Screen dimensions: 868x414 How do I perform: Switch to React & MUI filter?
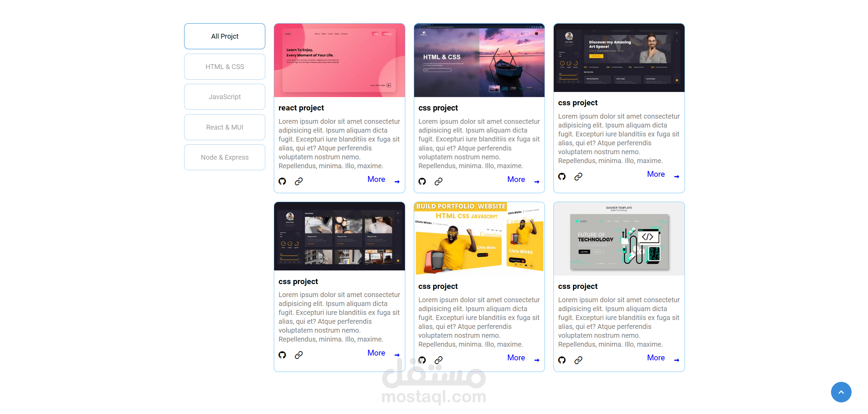point(225,127)
